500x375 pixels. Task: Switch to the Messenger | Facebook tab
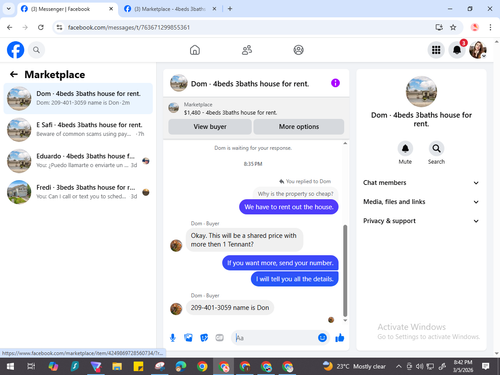point(67,9)
